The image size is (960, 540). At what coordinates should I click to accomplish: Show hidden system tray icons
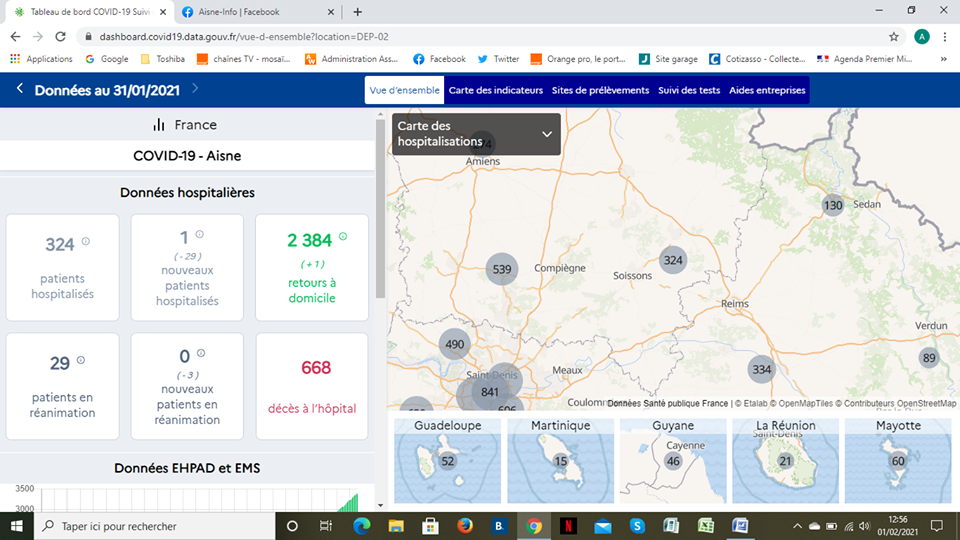798,526
